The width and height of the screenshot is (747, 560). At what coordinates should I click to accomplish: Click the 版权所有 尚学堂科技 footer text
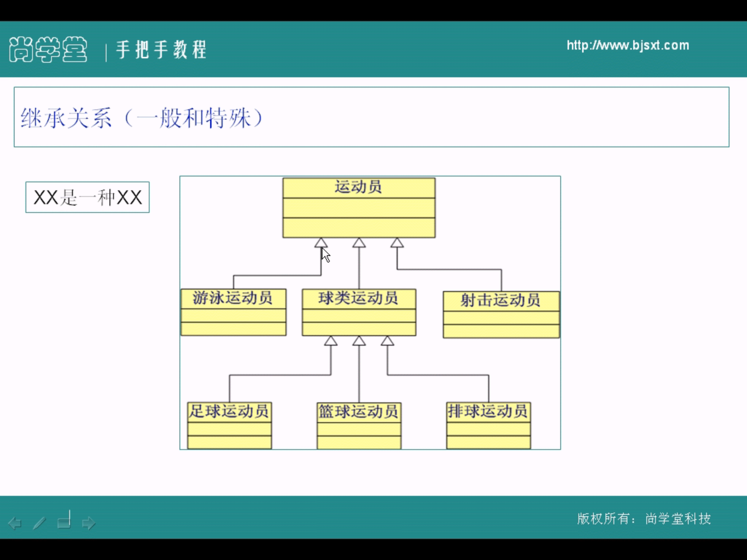click(x=644, y=518)
